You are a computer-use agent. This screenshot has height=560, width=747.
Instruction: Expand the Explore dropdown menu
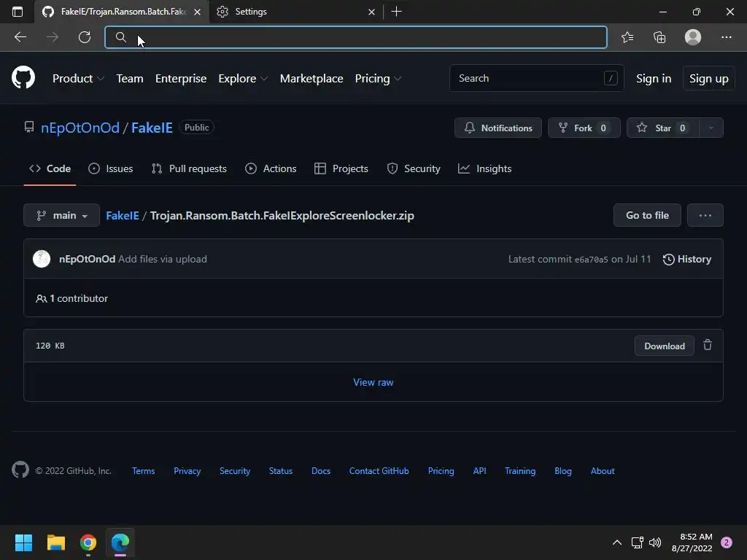click(243, 79)
